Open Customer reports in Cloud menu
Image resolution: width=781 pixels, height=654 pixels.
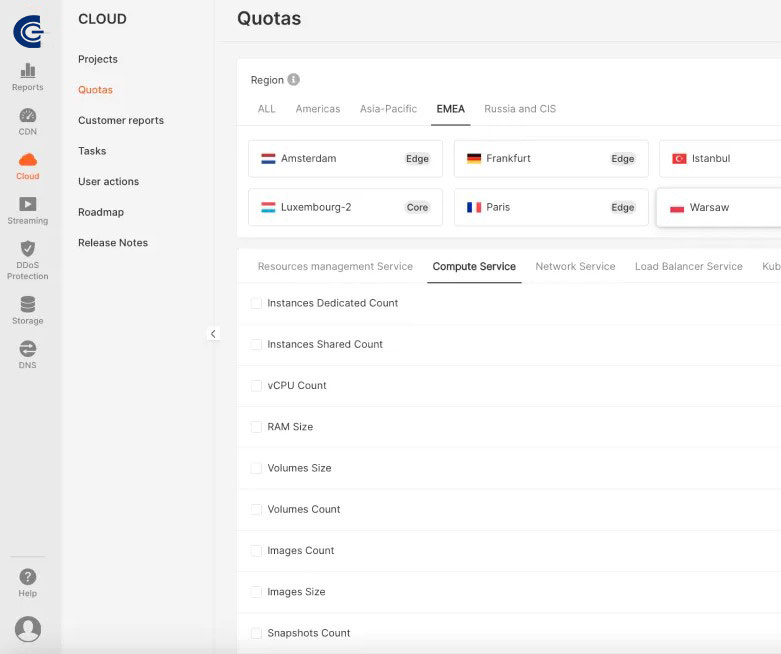pos(121,121)
